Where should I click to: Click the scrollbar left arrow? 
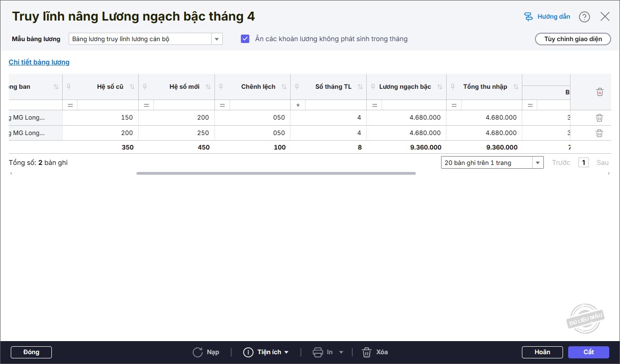click(x=11, y=173)
